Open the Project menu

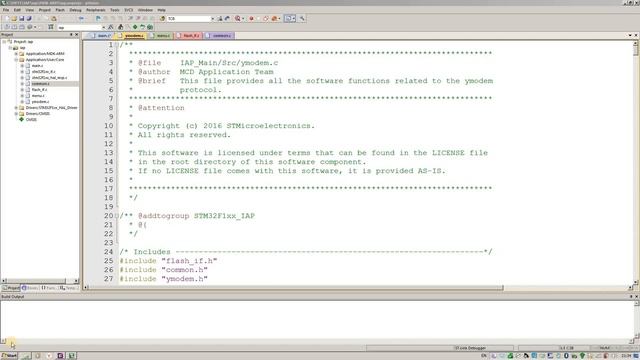[x=44, y=10]
